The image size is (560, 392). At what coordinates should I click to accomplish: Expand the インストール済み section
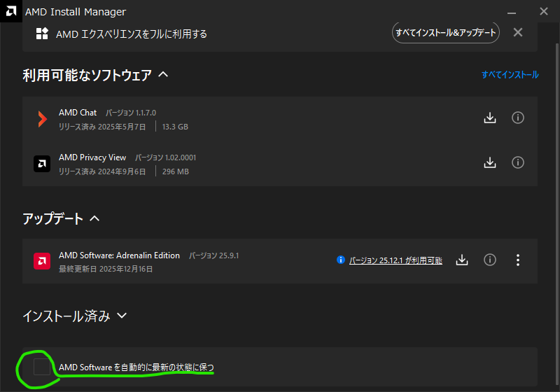coord(122,316)
